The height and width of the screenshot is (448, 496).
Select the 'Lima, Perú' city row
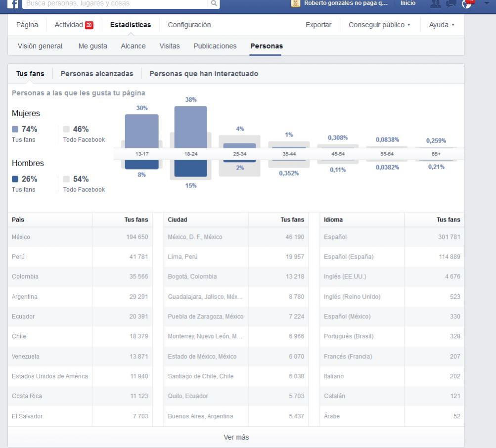click(x=236, y=257)
